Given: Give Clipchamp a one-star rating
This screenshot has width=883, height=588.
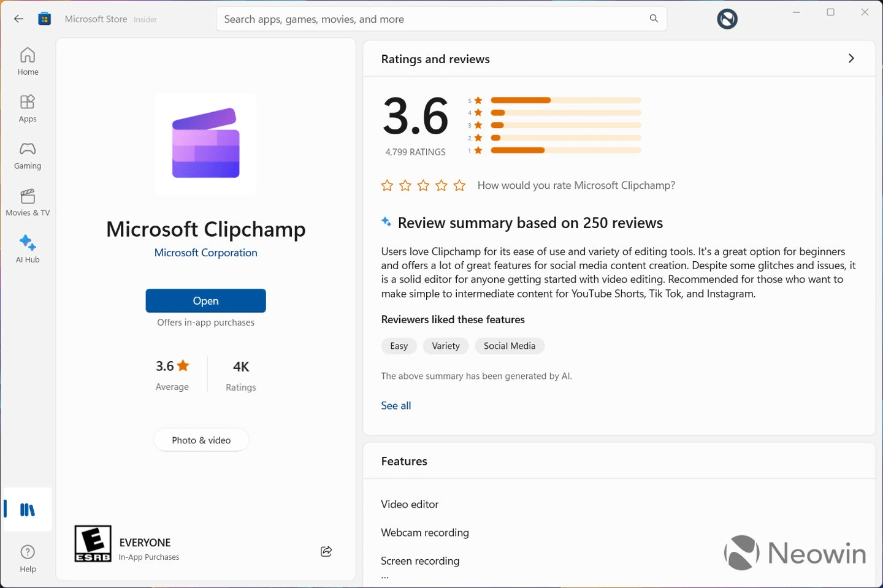Looking at the screenshot, I should (387, 185).
